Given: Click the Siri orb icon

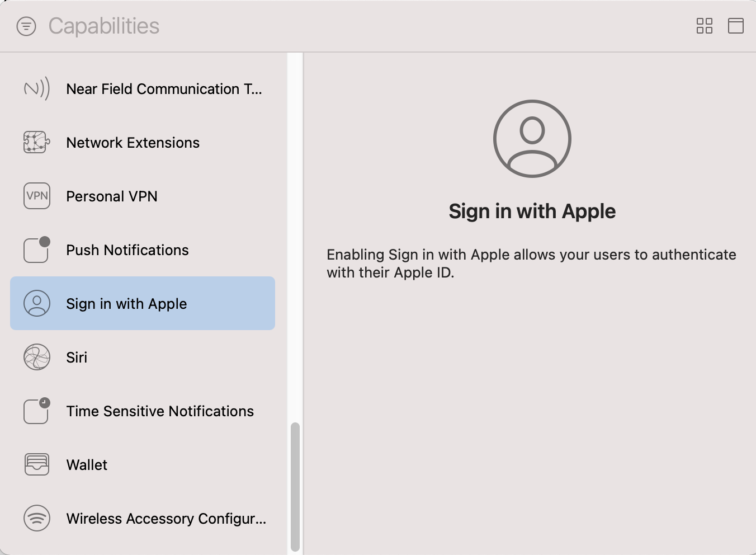Looking at the screenshot, I should (x=37, y=357).
